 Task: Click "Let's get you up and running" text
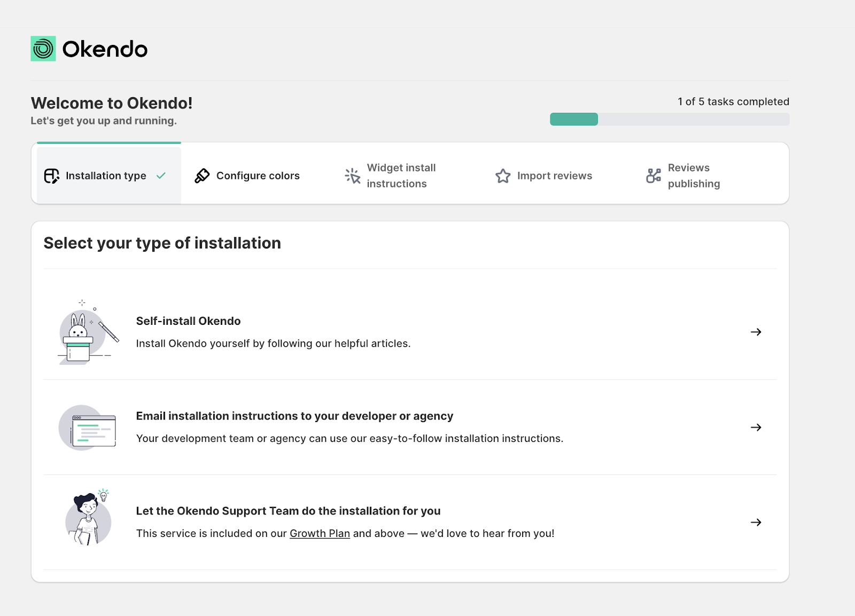(x=104, y=121)
